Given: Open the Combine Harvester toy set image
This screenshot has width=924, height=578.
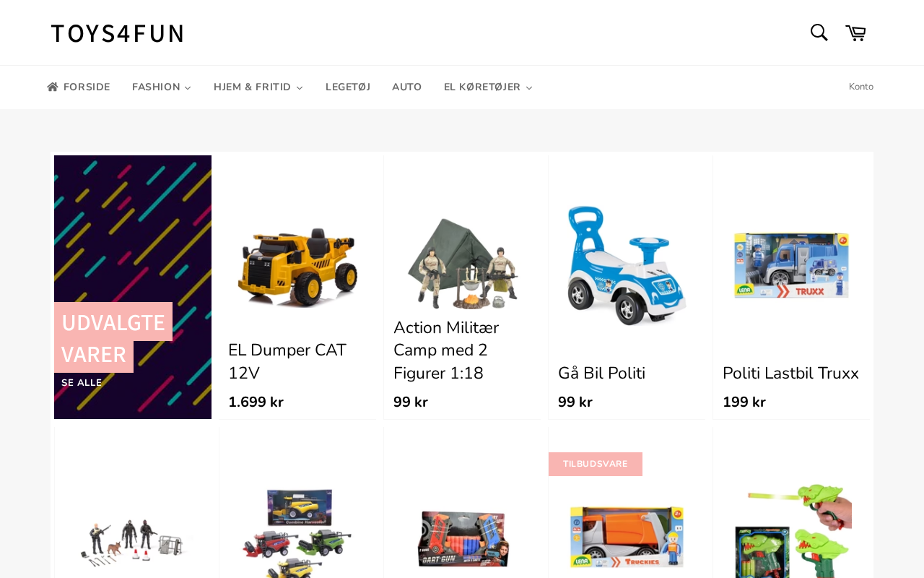Looking at the screenshot, I should (297, 533).
